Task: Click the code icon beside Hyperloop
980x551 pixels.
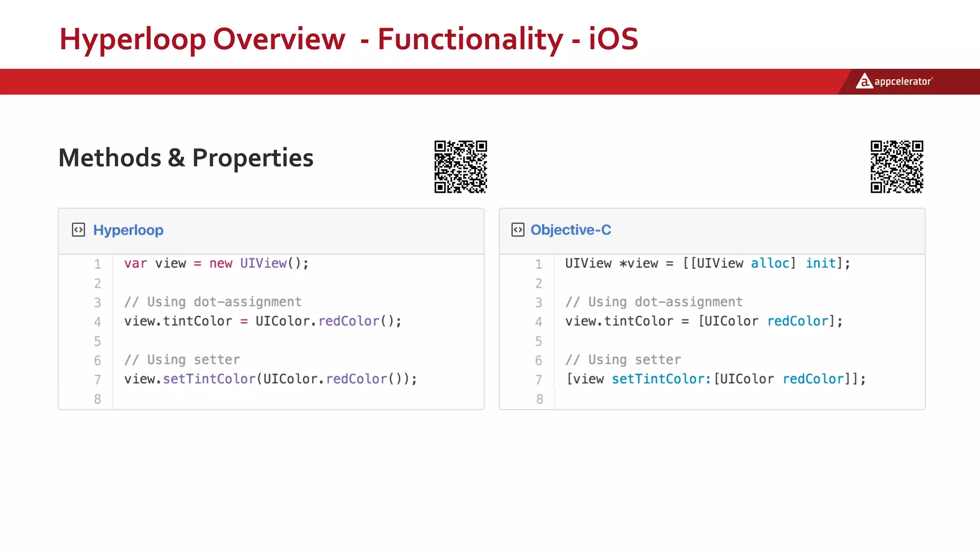Action: coord(78,230)
